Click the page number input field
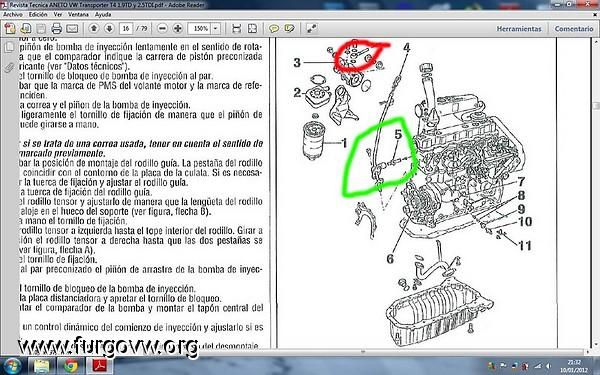 (126, 29)
